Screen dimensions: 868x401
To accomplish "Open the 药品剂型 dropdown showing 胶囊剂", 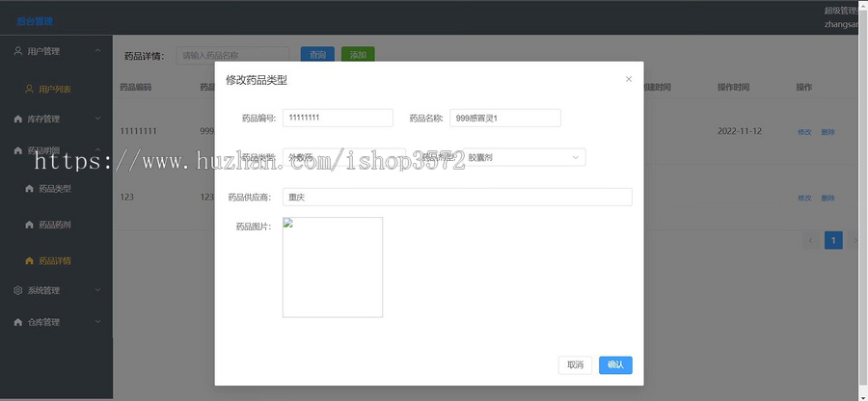I will [x=524, y=157].
